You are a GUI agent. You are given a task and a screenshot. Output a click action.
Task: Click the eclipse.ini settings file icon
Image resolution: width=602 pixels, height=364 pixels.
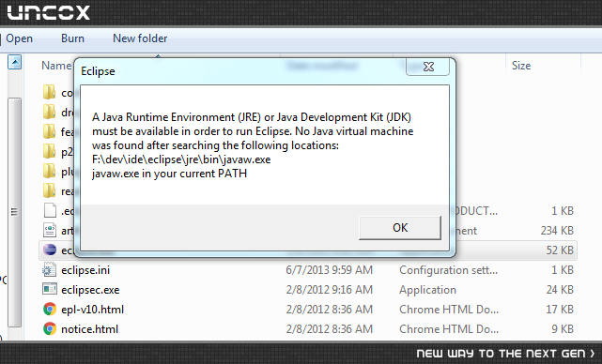(x=50, y=269)
